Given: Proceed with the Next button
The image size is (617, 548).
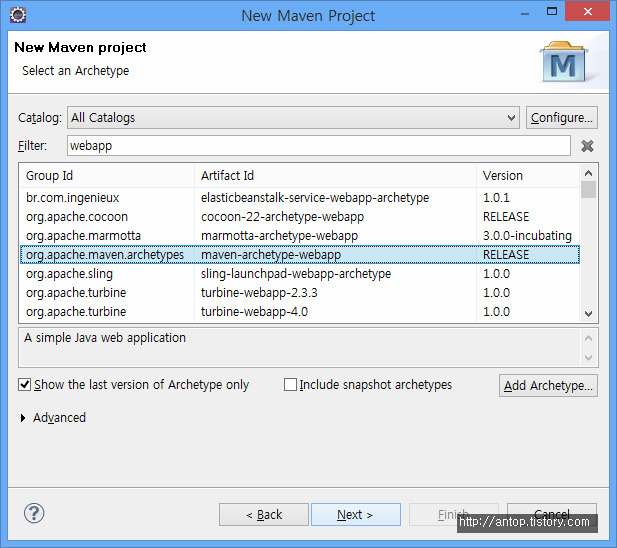Looking at the screenshot, I should [356, 514].
